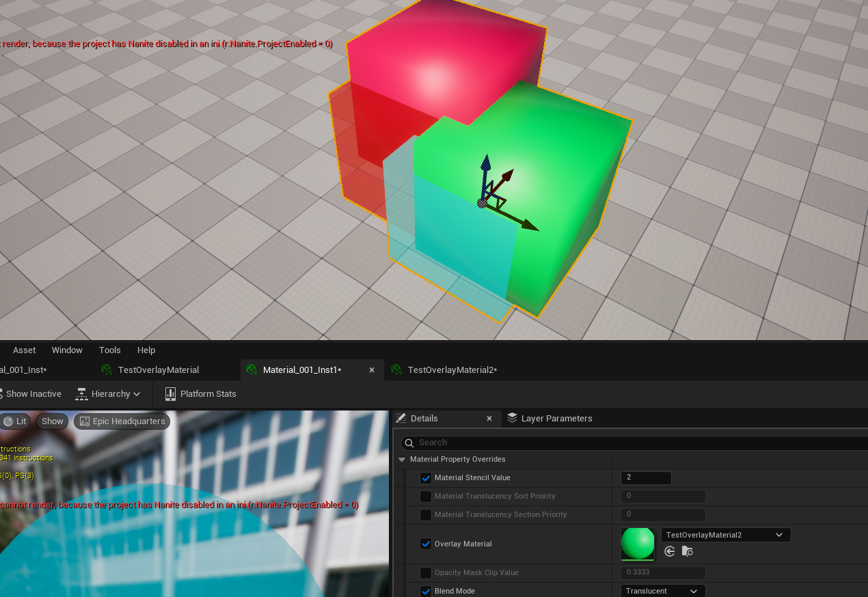Click the Platform Stats toolbar icon
868x597 pixels.
pos(170,394)
